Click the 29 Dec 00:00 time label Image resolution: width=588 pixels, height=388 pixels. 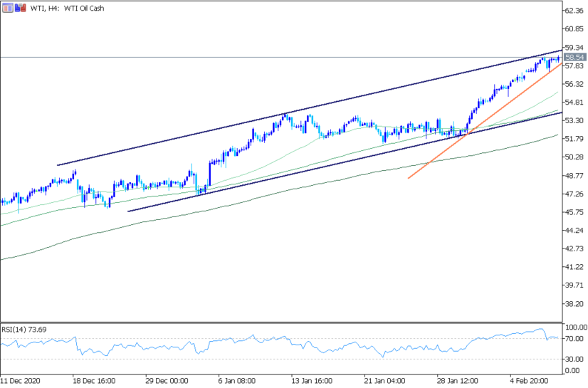(167, 381)
